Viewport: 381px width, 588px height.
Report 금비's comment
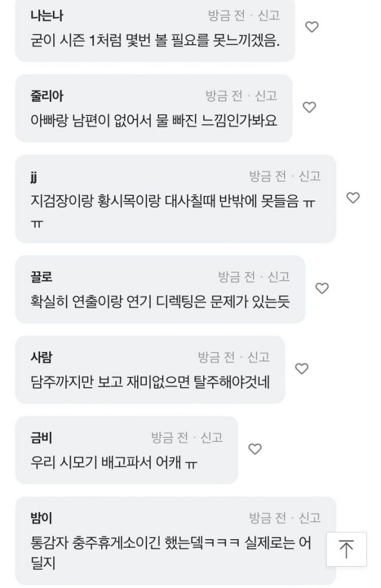coord(211,438)
